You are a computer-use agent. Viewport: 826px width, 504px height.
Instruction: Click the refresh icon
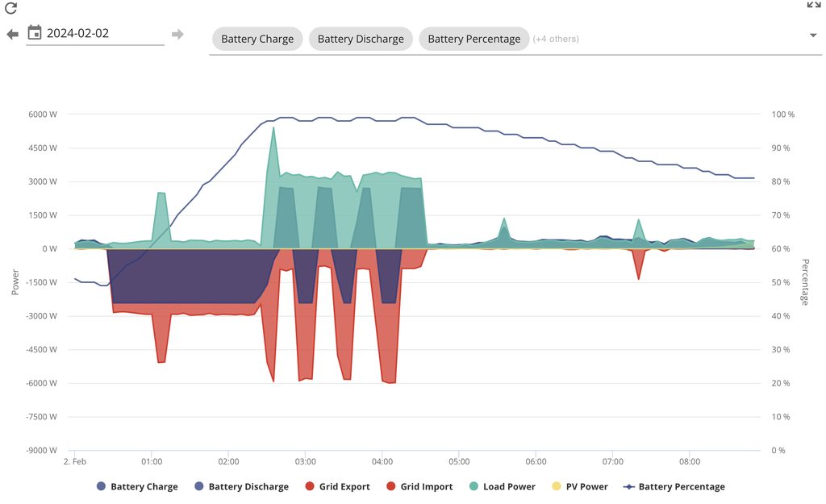point(11,9)
